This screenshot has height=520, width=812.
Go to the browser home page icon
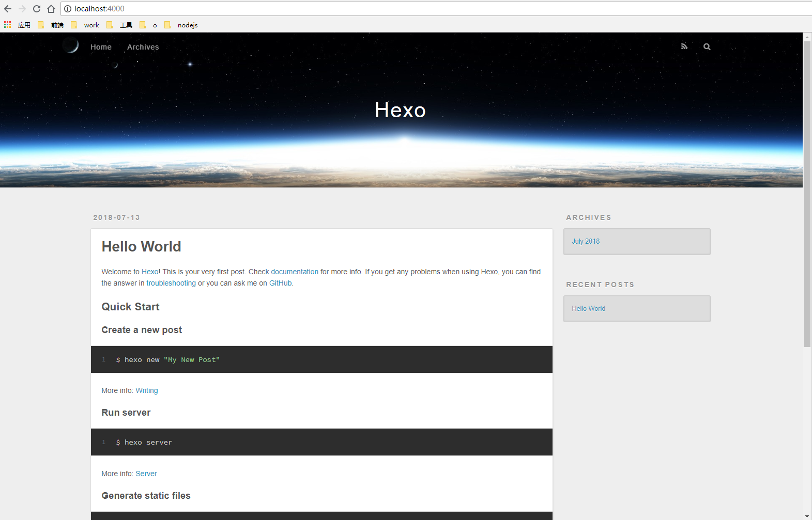pos(51,9)
